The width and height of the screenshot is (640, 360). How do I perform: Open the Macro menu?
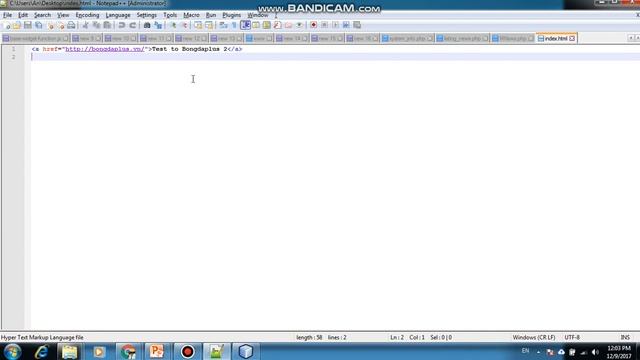pos(191,15)
